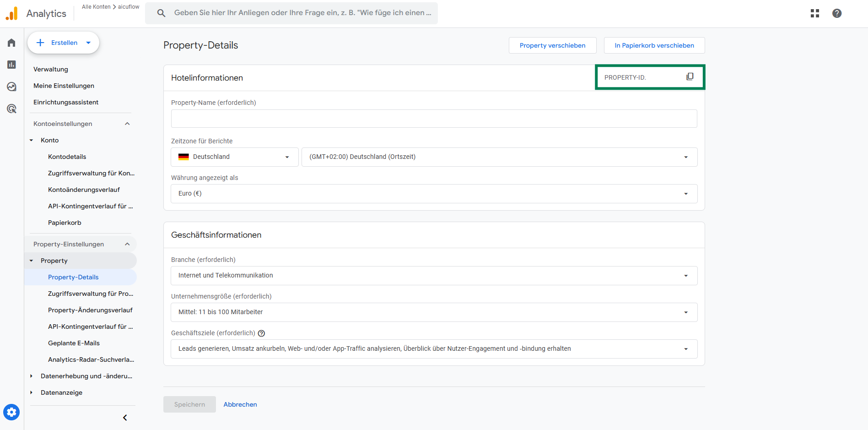
Task: Copy the Property ID with copy icon
Action: click(x=690, y=77)
